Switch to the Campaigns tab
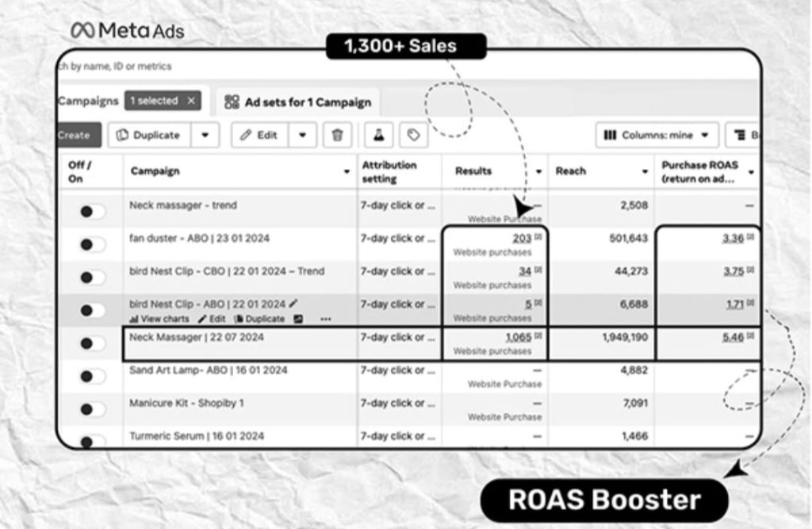Screen dimensions: 812x529 88,101
